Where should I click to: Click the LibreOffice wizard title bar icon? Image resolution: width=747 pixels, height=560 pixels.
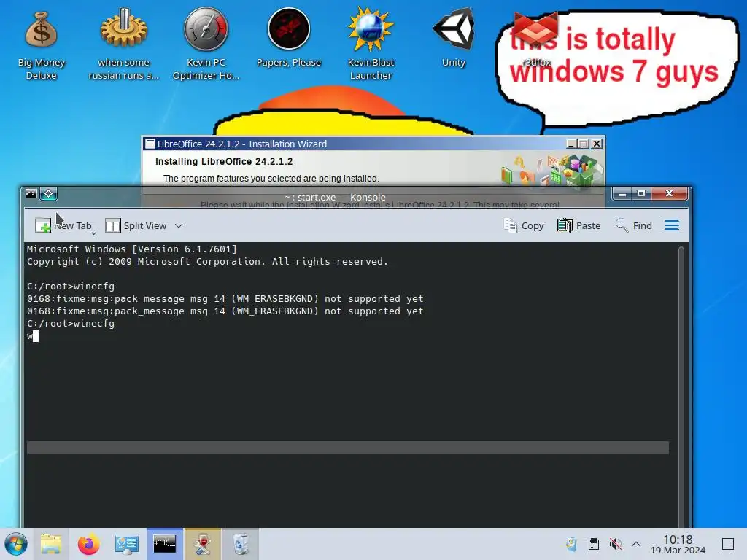pos(150,144)
